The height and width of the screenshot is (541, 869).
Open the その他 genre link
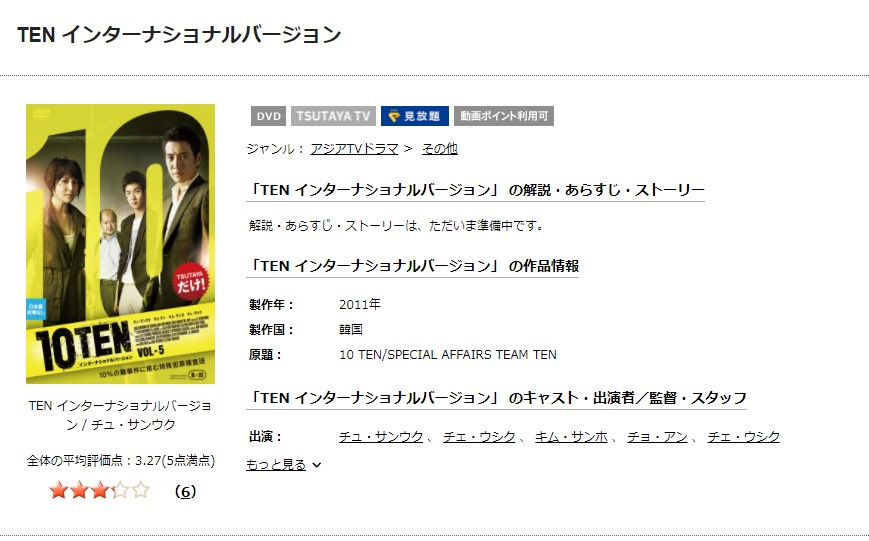(x=439, y=149)
